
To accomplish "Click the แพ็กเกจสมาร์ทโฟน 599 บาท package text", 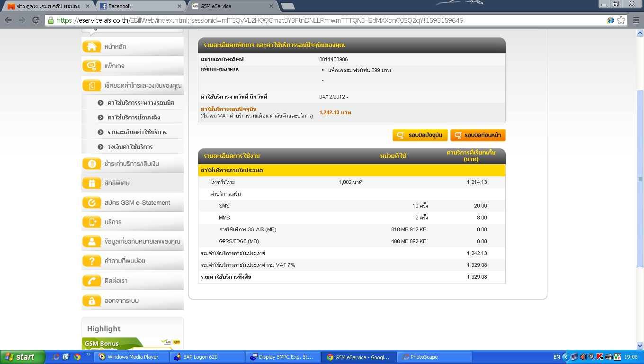I will [359, 70].
